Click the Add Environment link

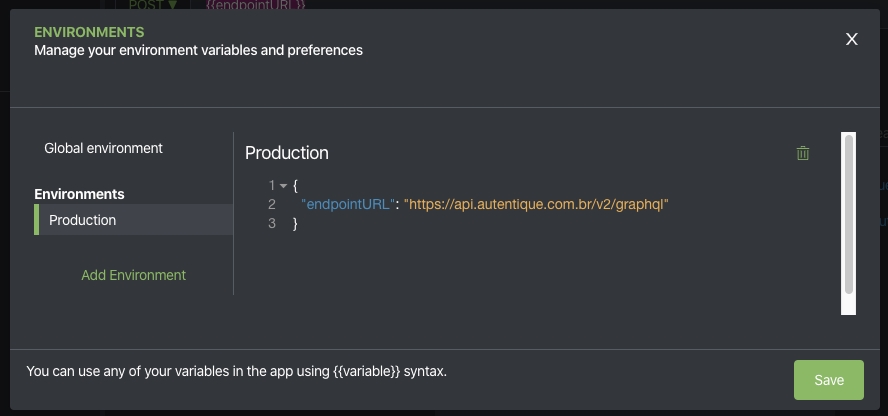[x=133, y=275]
